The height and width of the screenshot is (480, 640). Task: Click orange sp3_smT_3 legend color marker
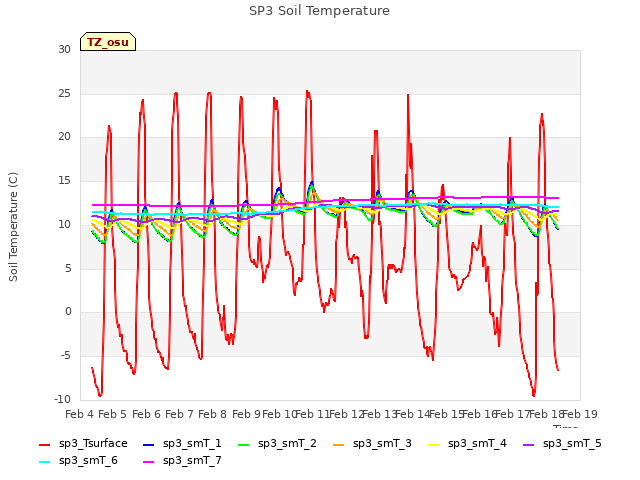point(339,444)
